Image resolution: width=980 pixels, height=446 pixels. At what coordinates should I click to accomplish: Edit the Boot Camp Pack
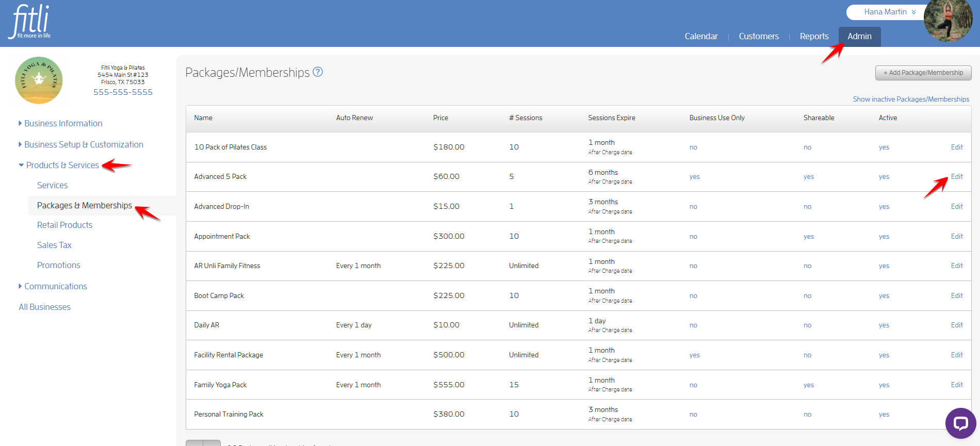[x=957, y=295]
